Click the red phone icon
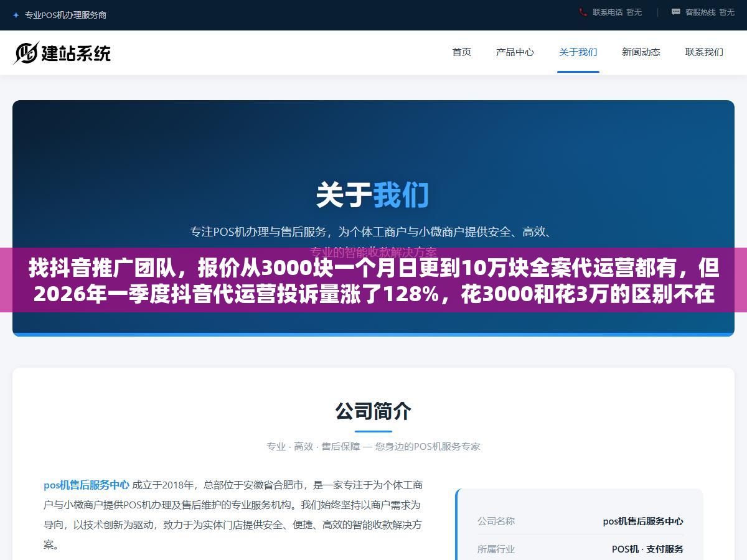 click(583, 12)
